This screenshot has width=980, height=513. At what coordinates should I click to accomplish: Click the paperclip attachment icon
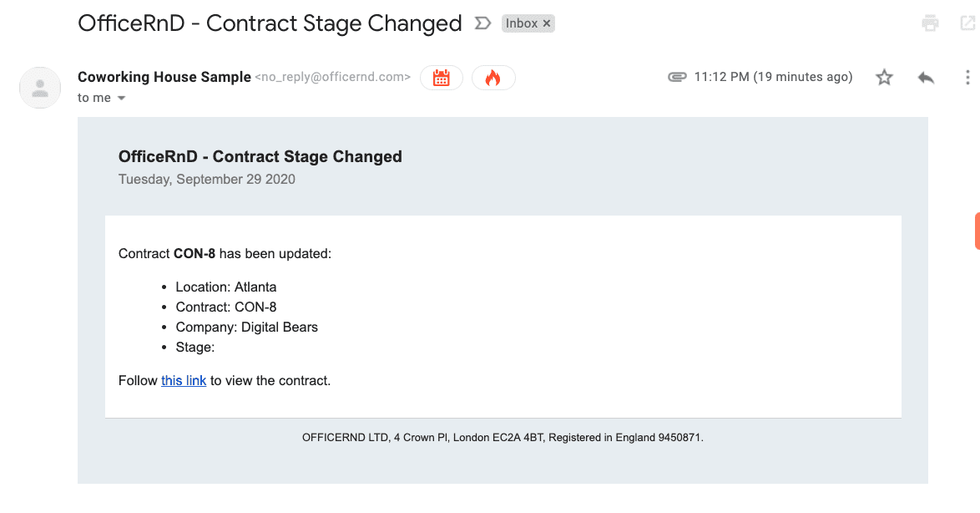(677, 77)
